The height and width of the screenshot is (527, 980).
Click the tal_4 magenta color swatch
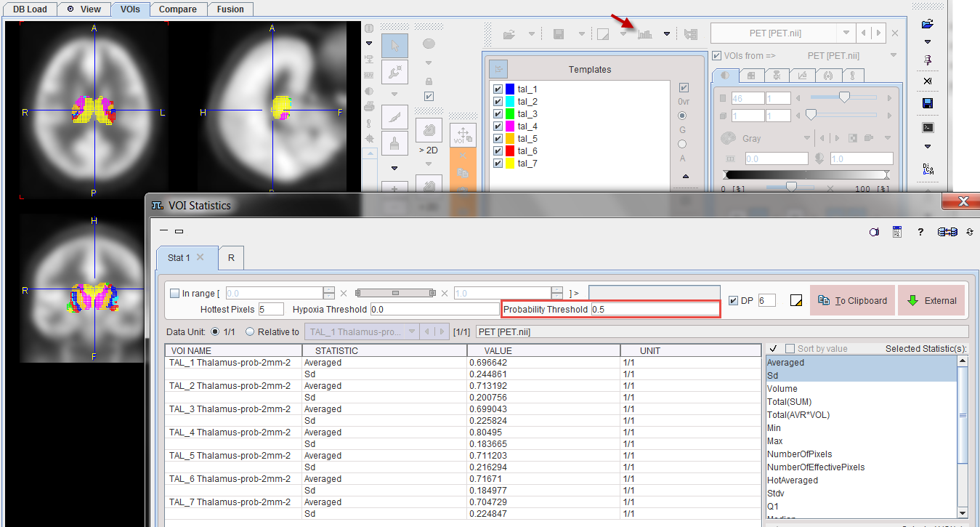510,126
